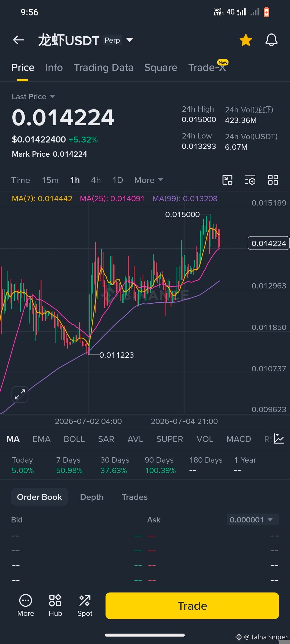Tap the 0.011223 low marker on chart
The image size is (290, 644).
point(117,355)
